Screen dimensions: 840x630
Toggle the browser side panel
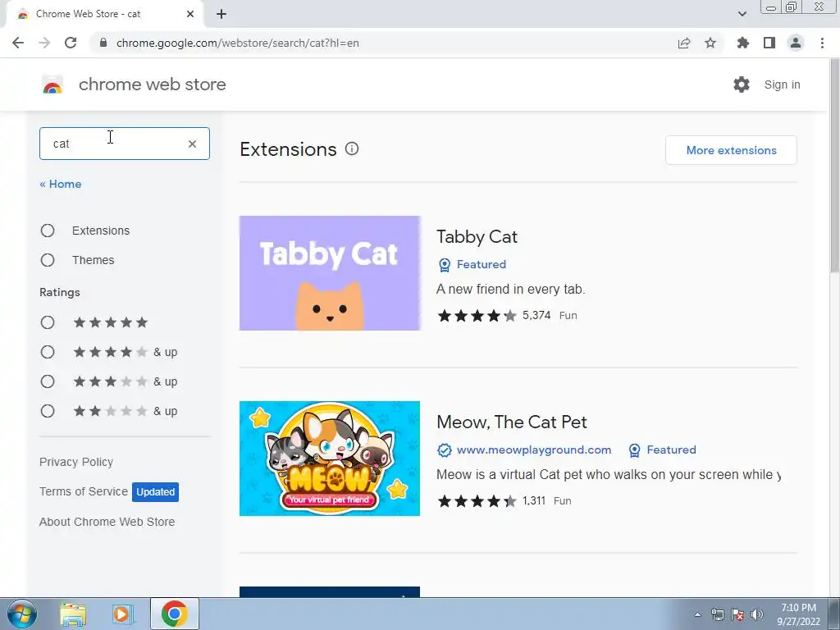(x=769, y=43)
